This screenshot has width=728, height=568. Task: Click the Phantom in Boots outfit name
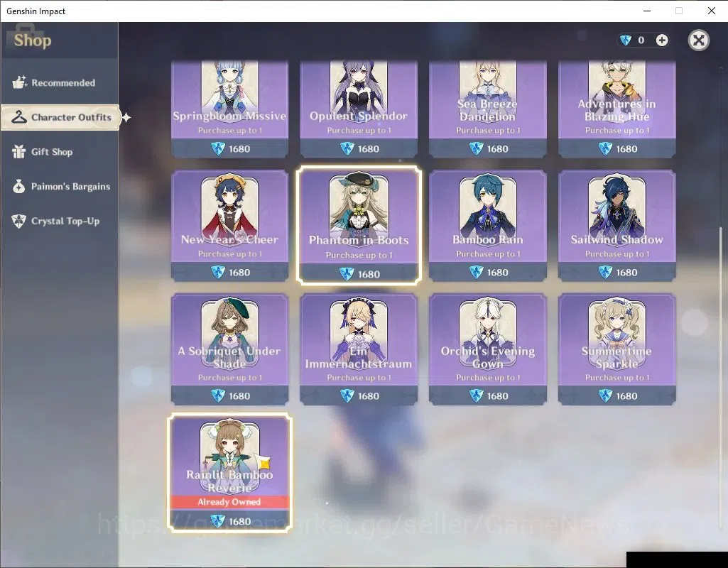[359, 240]
